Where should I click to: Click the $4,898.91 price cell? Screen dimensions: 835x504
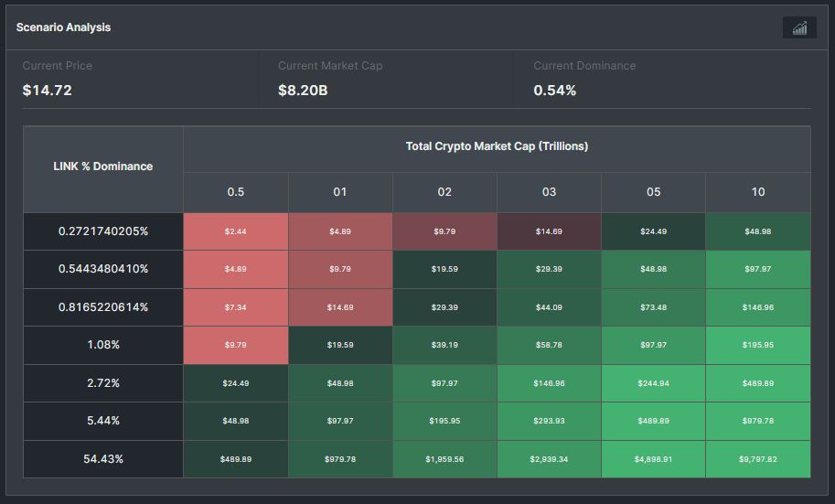(x=653, y=459)
